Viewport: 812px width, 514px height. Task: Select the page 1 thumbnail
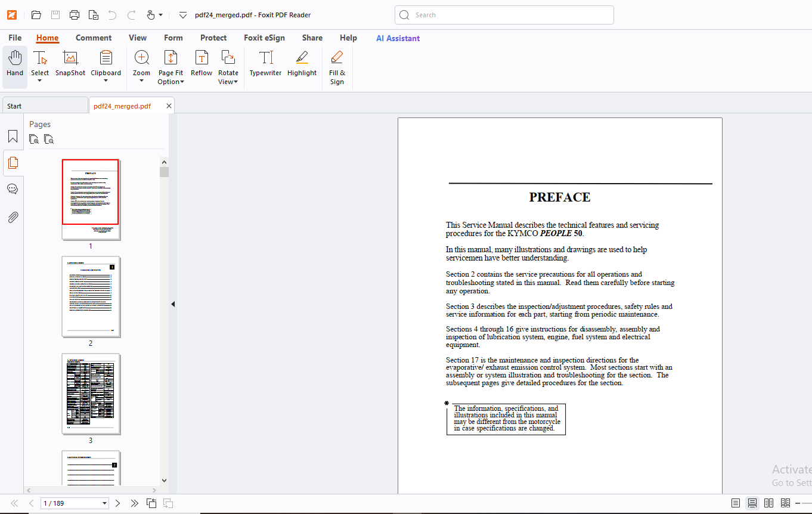click(x=91, y=199)
